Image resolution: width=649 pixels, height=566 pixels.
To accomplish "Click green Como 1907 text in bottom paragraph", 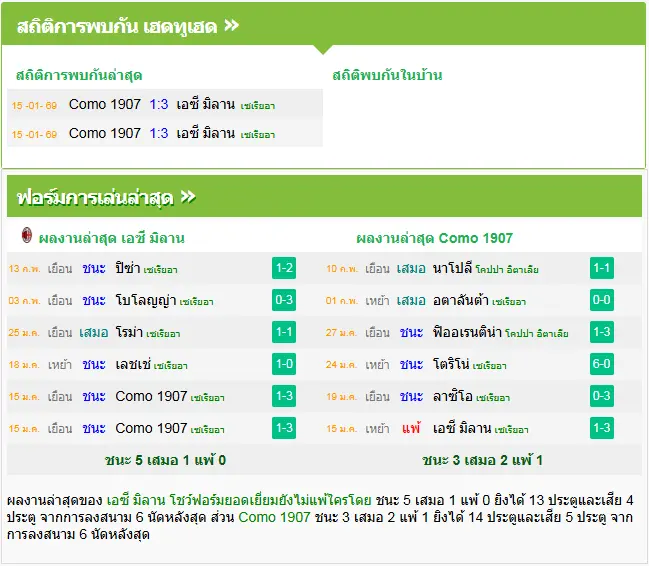I will pos(274,517).
